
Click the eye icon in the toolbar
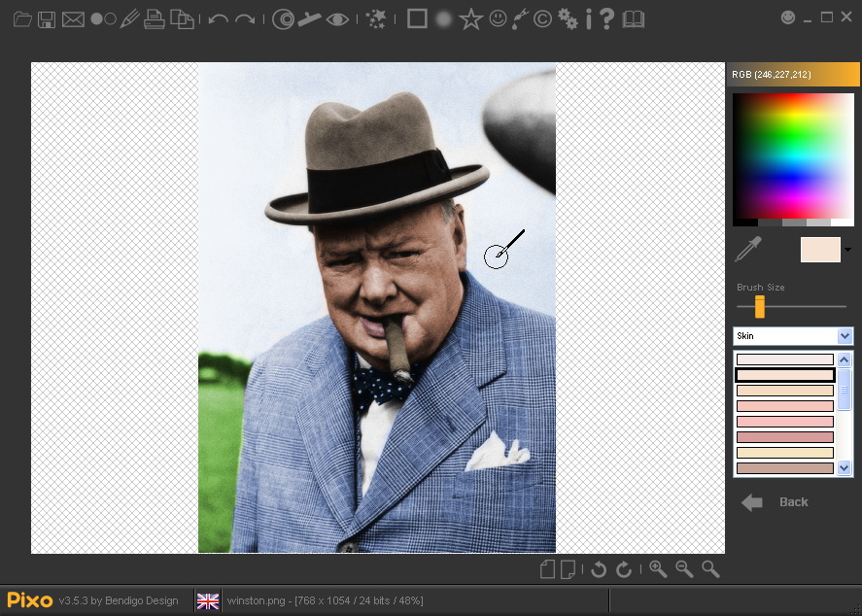[x=337, y=19]
